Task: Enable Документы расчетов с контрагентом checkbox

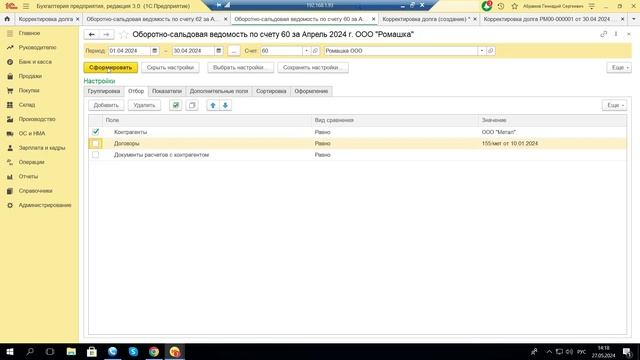Action: (x=96, y=155)
